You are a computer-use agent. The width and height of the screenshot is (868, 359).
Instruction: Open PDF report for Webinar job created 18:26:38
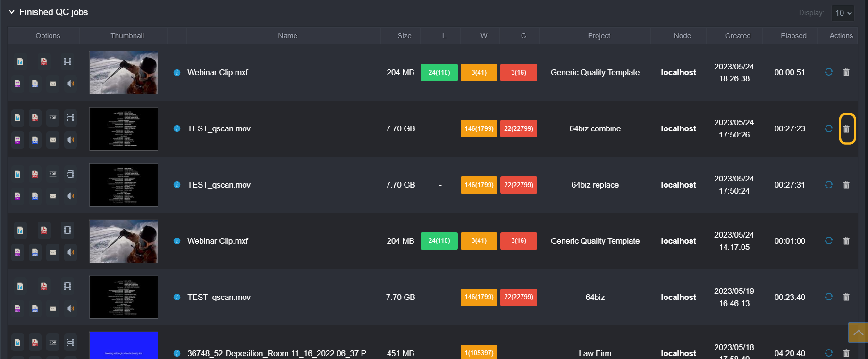click(x=44, y=61)
